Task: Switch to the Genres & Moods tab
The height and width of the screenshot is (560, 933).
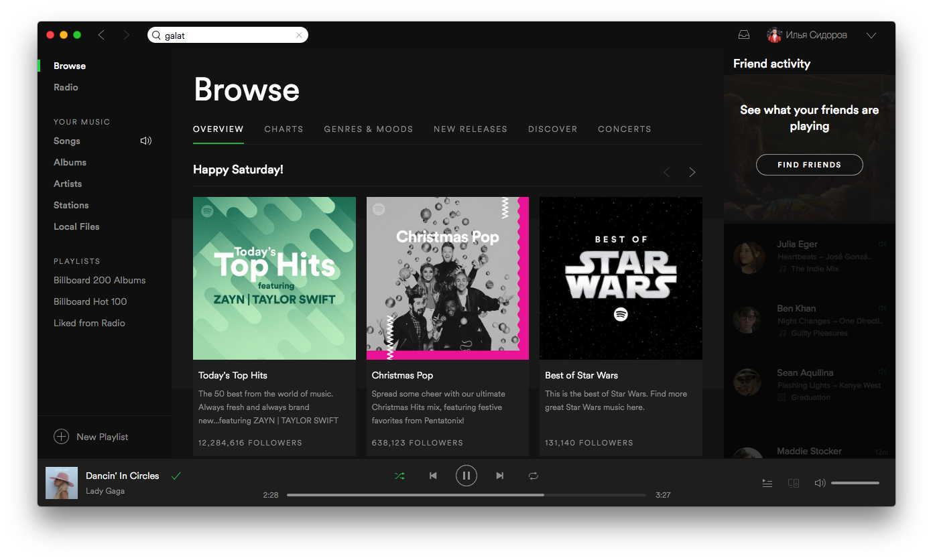Action: (x=369, y=129)
